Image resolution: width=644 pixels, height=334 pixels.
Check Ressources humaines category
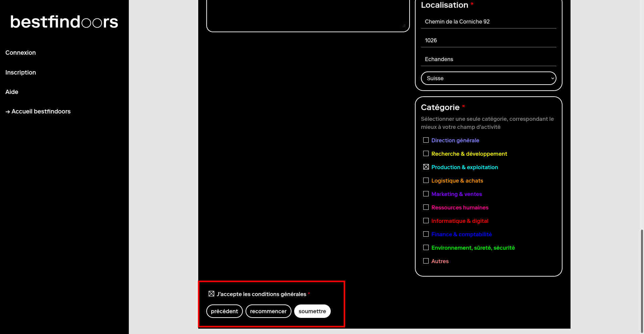(426, 207)
